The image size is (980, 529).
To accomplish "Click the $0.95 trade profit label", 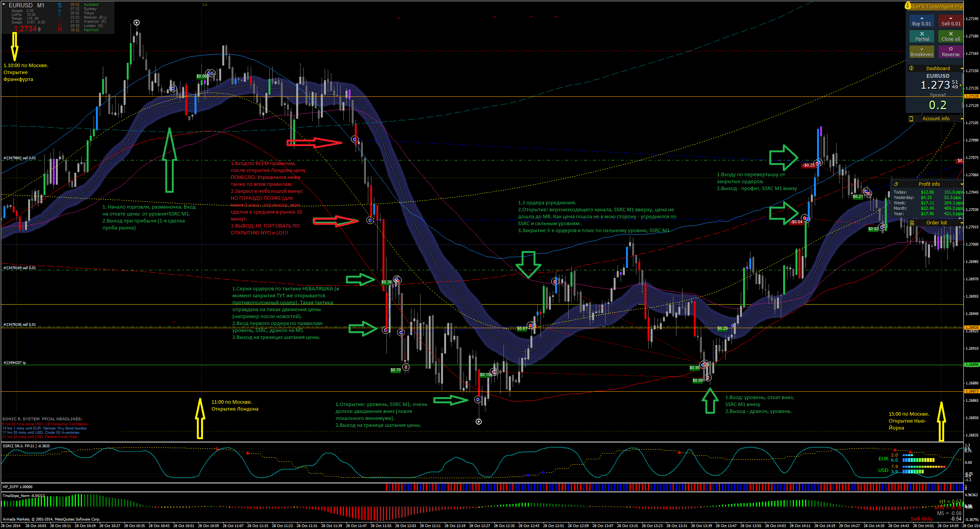I will tap(695, 368).
